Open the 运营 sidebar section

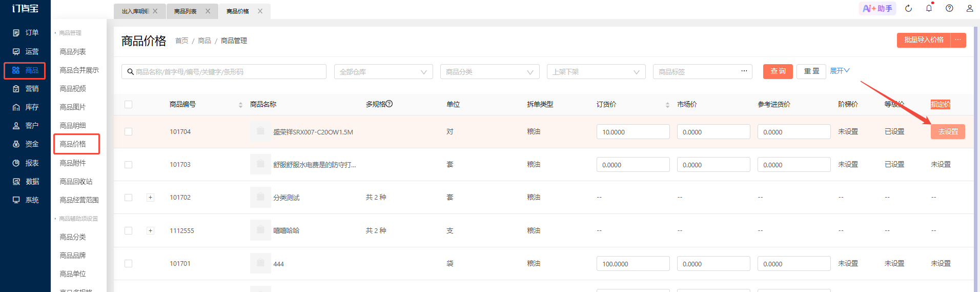click(25, 52)
